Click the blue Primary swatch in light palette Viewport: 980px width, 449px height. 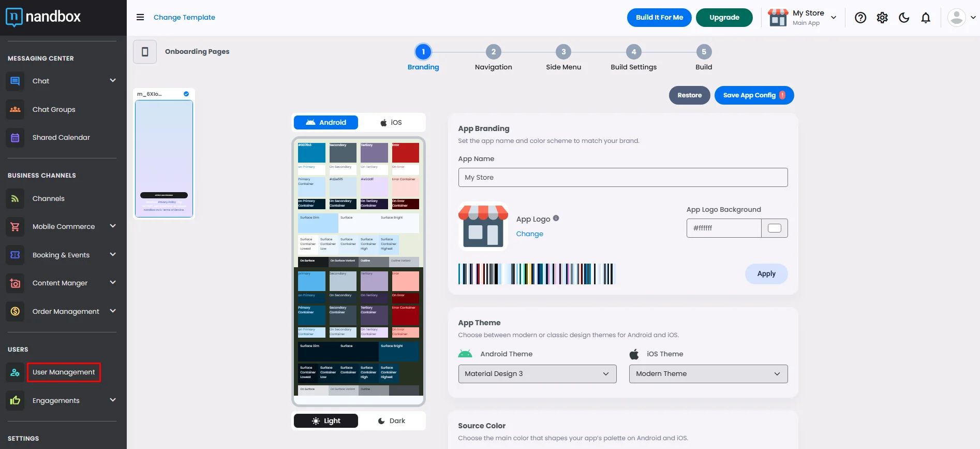[x=311, y=153]
